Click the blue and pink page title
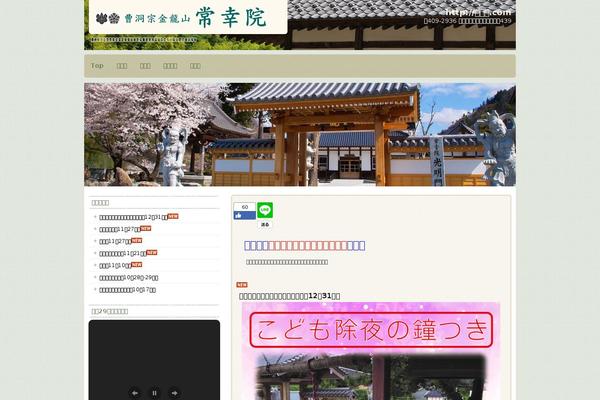The image size is (600, 400). [305, 245]
